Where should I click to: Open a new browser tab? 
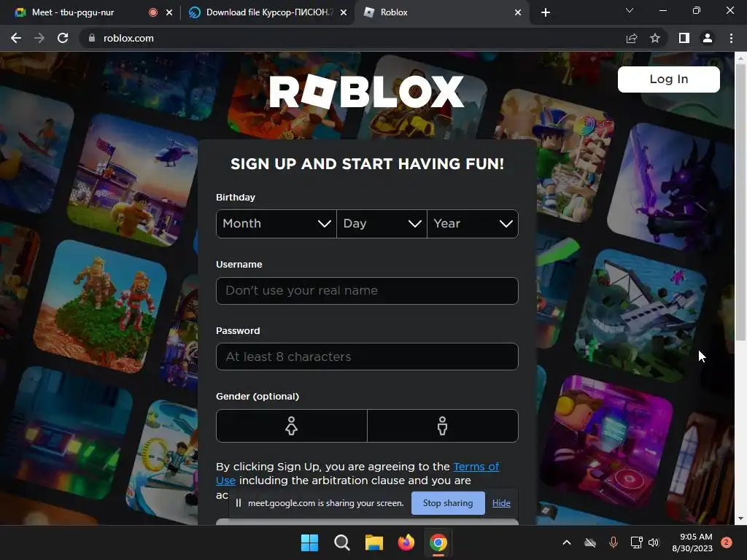[546, 12]
